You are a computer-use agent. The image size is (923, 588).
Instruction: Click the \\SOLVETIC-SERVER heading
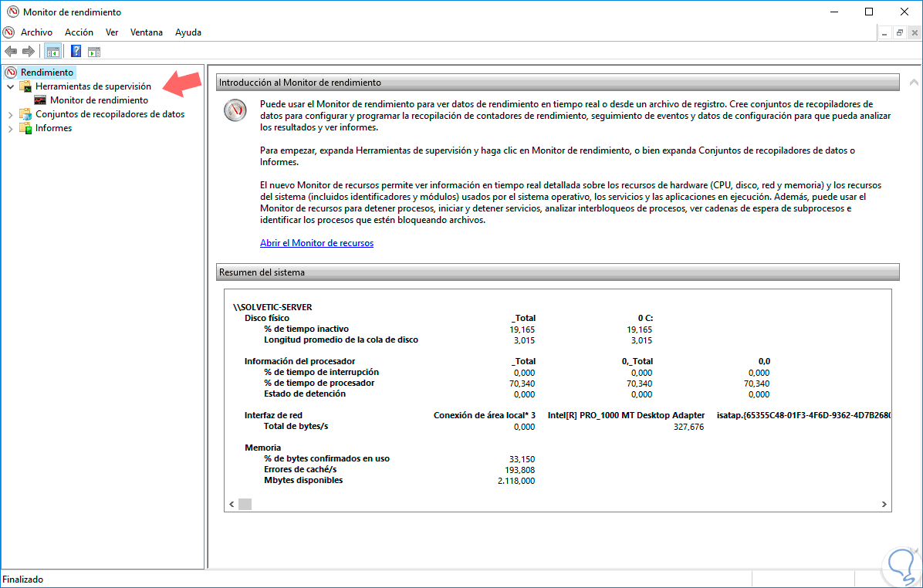coord(272,307)
